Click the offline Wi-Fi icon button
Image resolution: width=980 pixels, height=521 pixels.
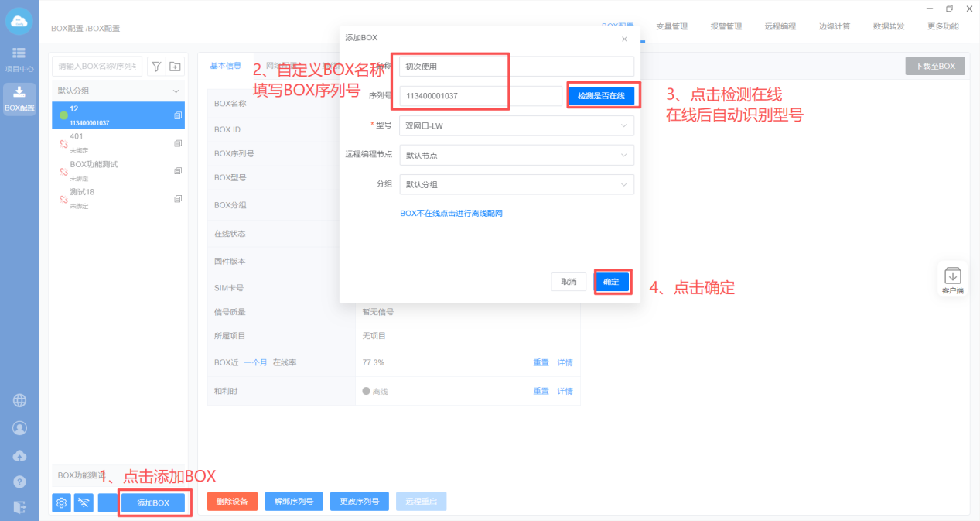[x=84, y=503]
